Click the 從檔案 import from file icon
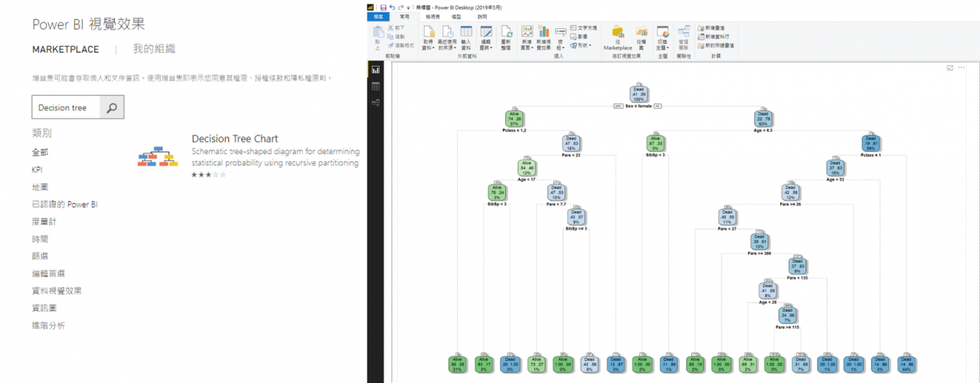Screen dimensions: 980x383 [641, 31]
